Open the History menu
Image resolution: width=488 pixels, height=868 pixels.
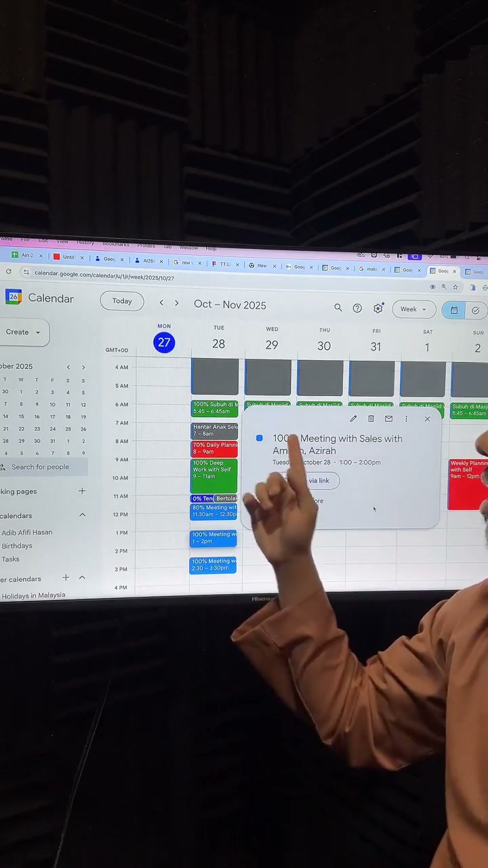(85, 242)
